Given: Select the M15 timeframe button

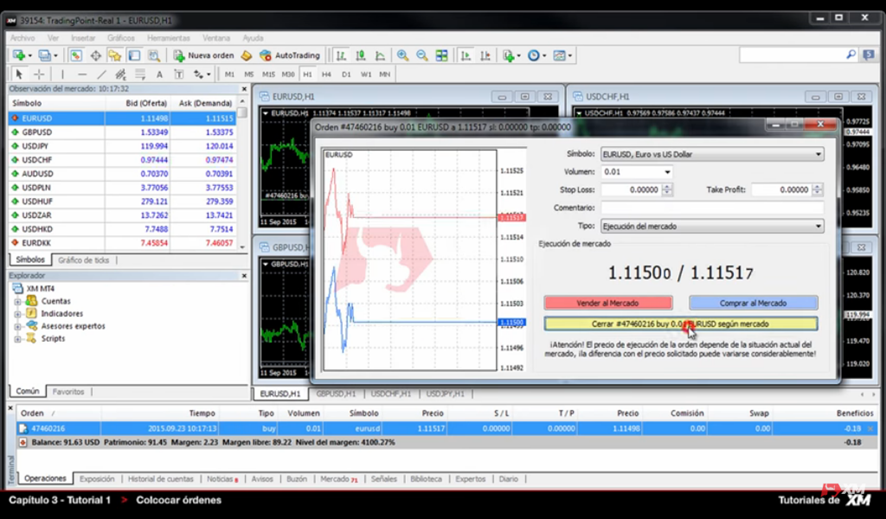Looking at the screenshot, I should click(268, 74).
